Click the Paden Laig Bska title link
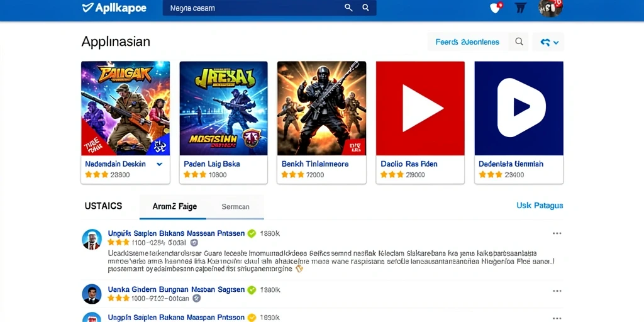 [x=211, y=164]
